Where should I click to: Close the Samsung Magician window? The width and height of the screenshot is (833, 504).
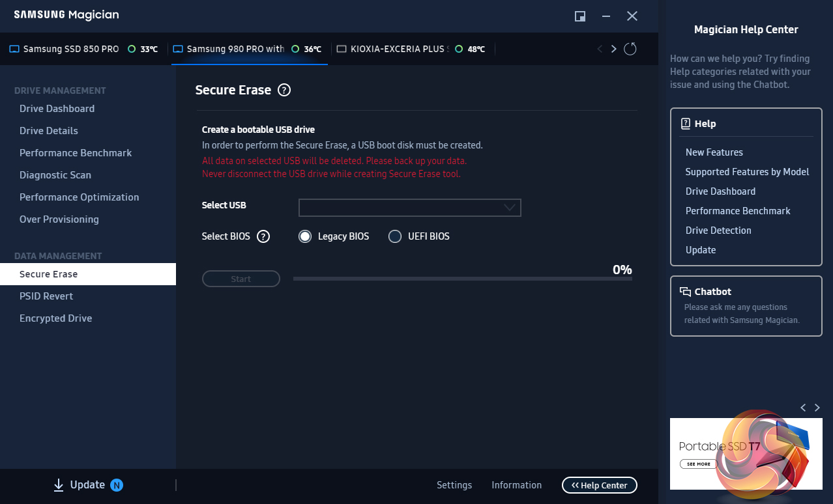point(632,16)
